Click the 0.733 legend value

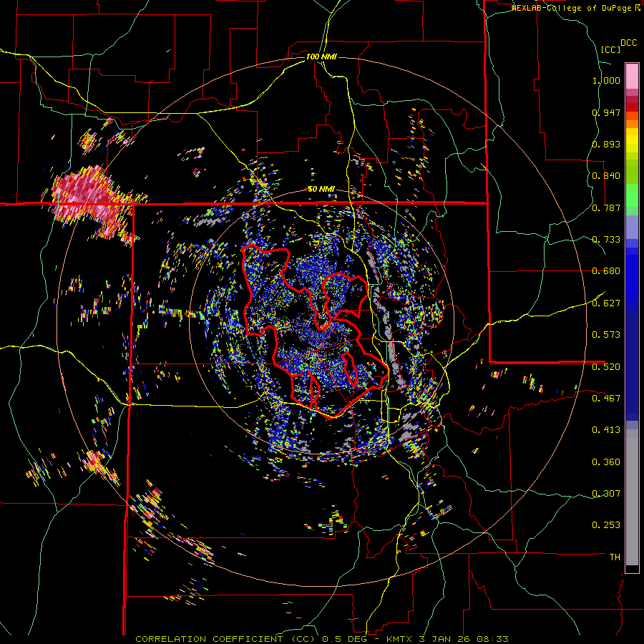pyautogui.click(x=606, y=240)
